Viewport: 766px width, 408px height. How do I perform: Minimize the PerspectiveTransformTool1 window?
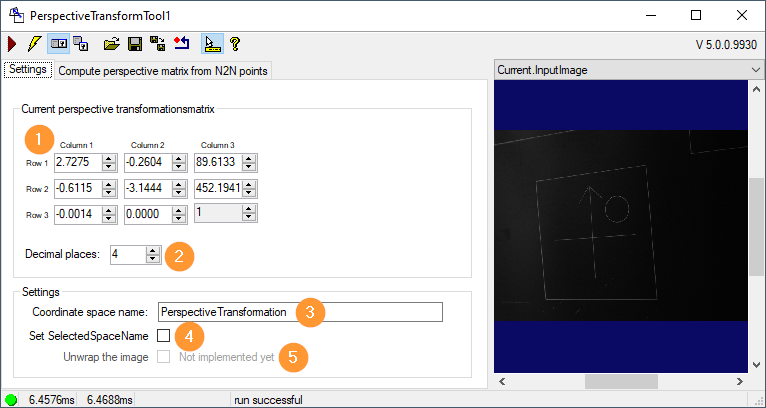click(x=650, y=15)
